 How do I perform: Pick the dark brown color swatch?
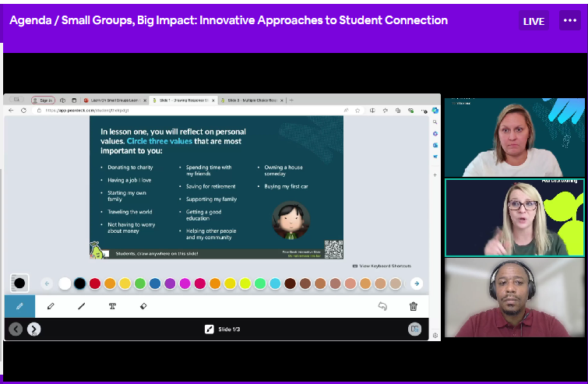[x=290, y=284]
